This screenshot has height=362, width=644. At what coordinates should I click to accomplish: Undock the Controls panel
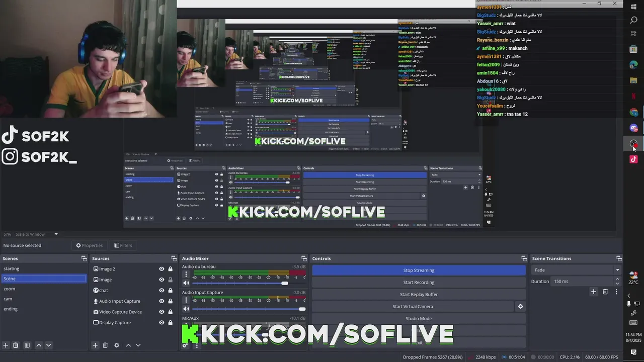tap(524, 258)
